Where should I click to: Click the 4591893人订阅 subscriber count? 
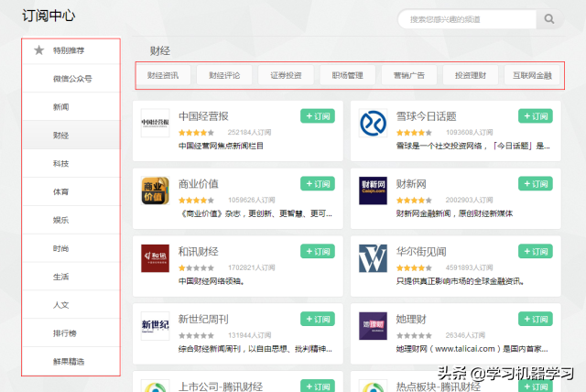(x=470, y=267)
